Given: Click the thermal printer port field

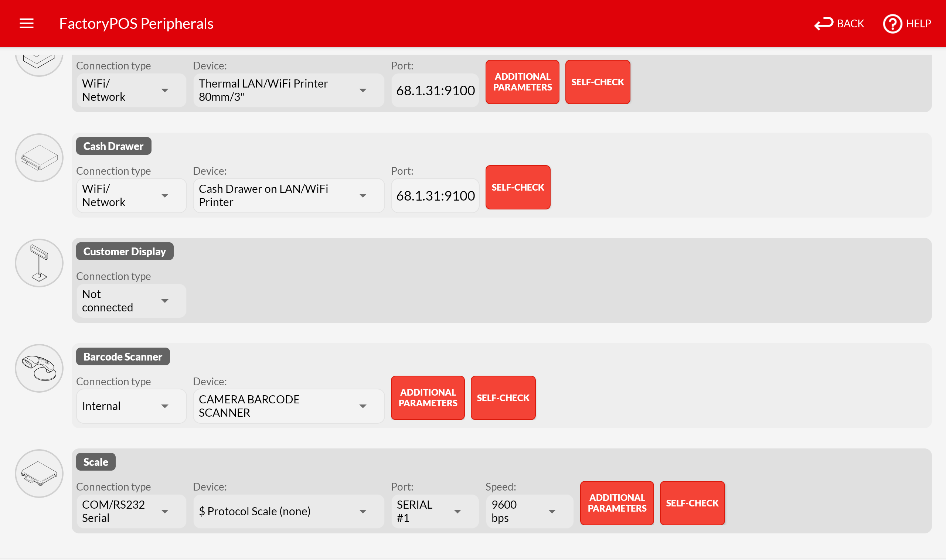Looking at the screenshot, I should point(435,90).
